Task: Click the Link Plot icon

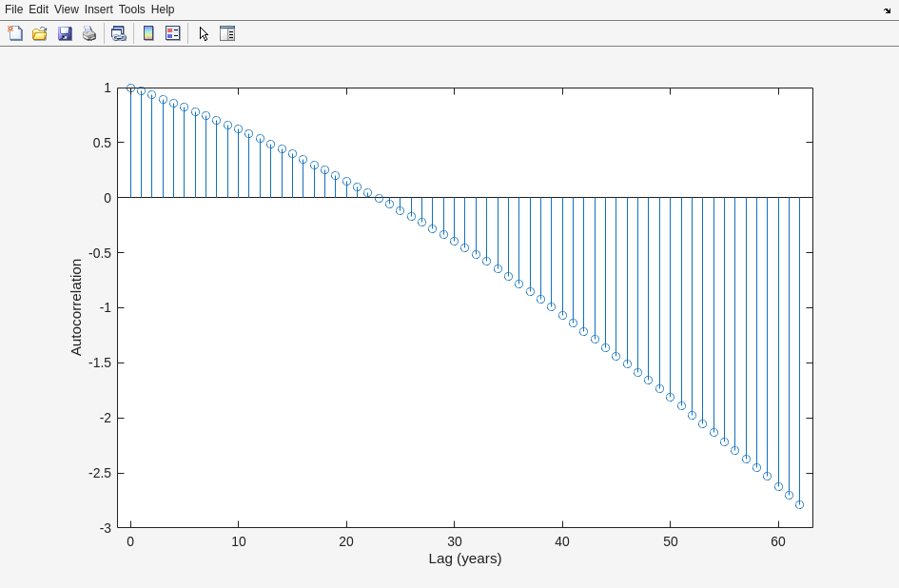Action: 118,33
